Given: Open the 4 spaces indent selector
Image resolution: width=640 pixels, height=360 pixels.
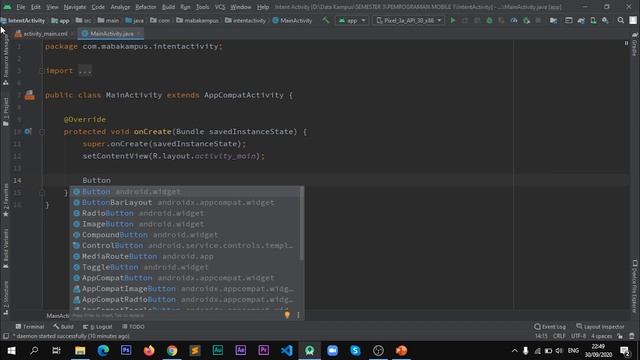Looking at the screenshot, I should tap(602, 336).
